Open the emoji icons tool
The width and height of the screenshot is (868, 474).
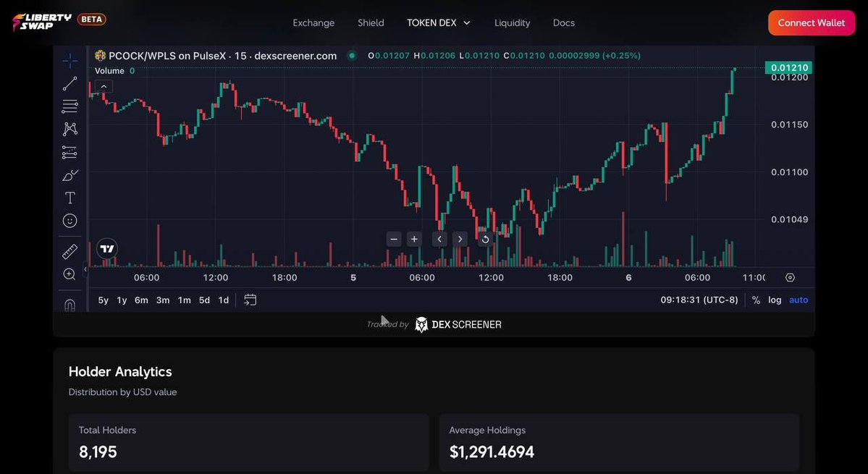point(69,221)
